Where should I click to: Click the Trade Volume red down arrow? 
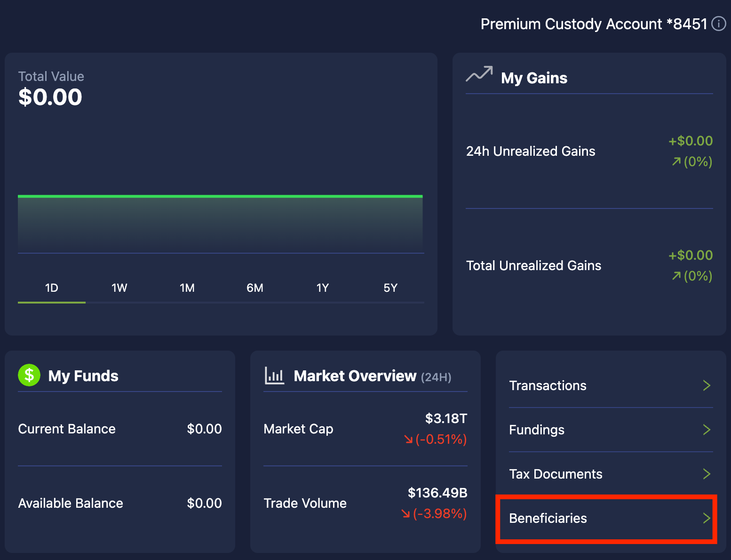(405, 513)
